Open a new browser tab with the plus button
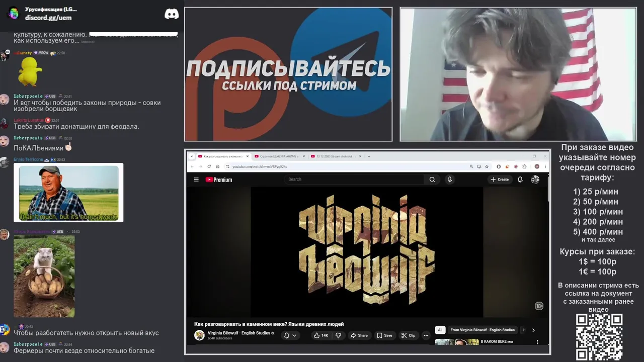 pos(369,156)
